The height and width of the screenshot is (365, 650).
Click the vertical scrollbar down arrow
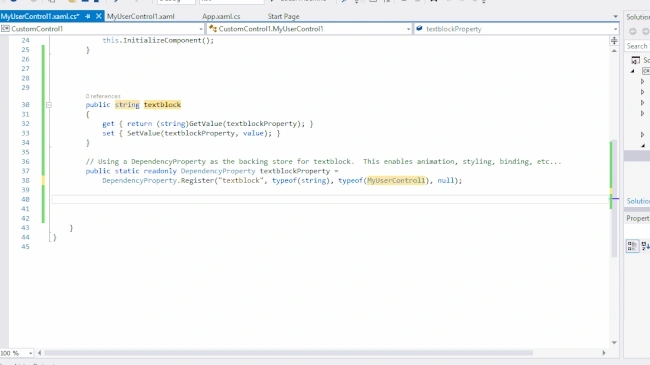[x=614, y=343]
